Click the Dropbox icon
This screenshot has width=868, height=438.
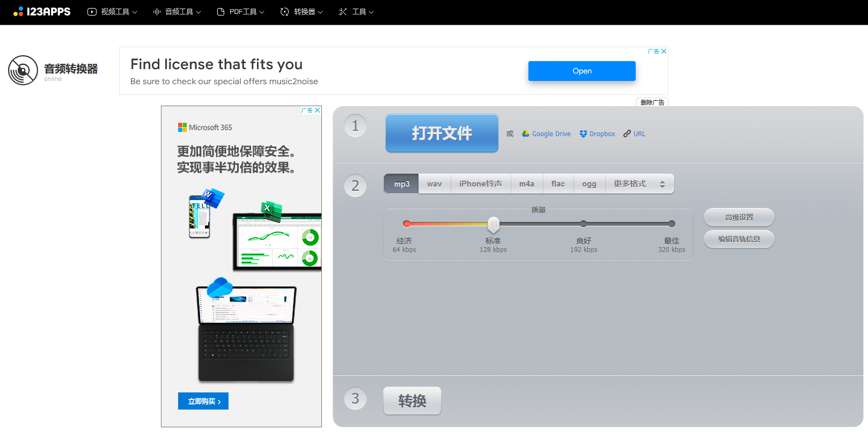[583, 133]
